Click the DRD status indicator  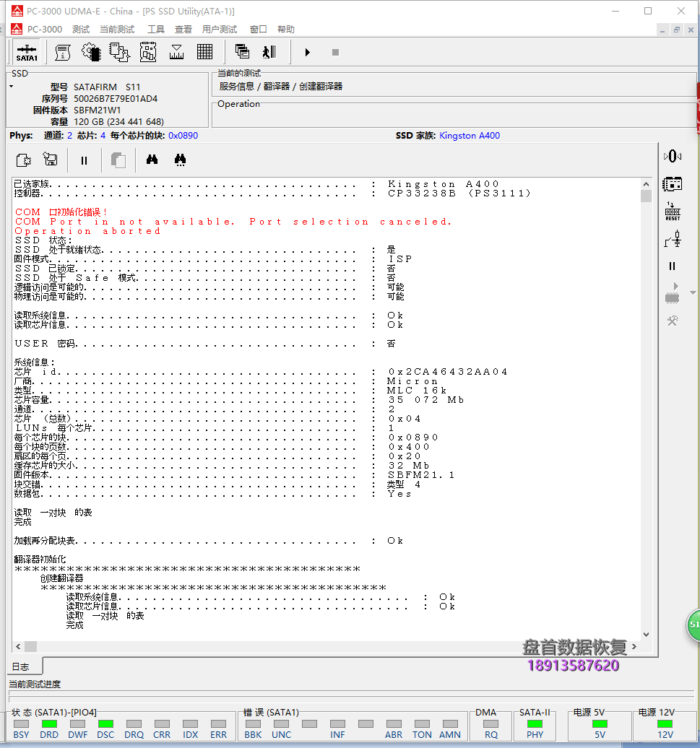click(x=49, y=724)
